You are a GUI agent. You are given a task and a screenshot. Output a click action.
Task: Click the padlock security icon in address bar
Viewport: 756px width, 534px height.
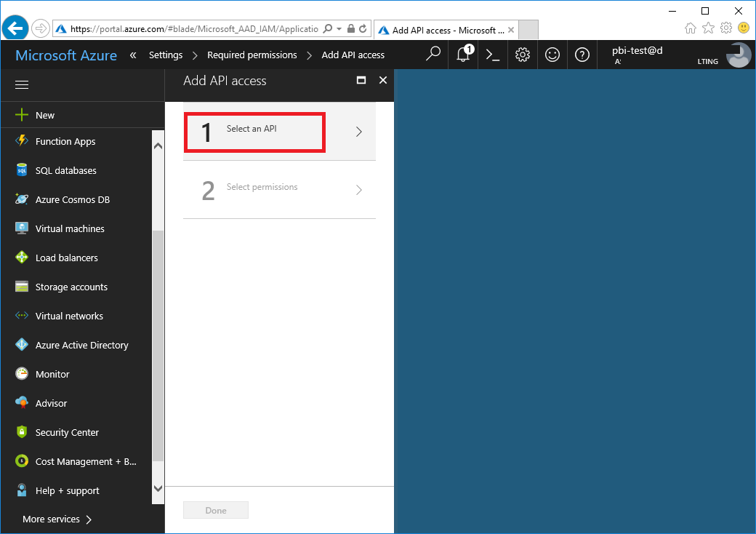[351, 28]
